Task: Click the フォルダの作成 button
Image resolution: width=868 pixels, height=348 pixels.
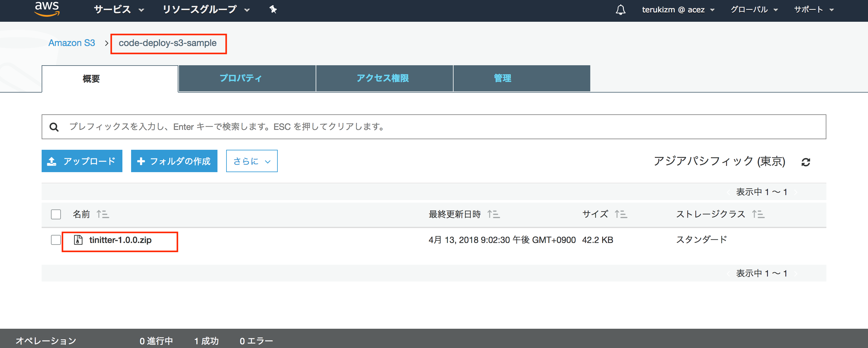Action: [x=174, y=161]
